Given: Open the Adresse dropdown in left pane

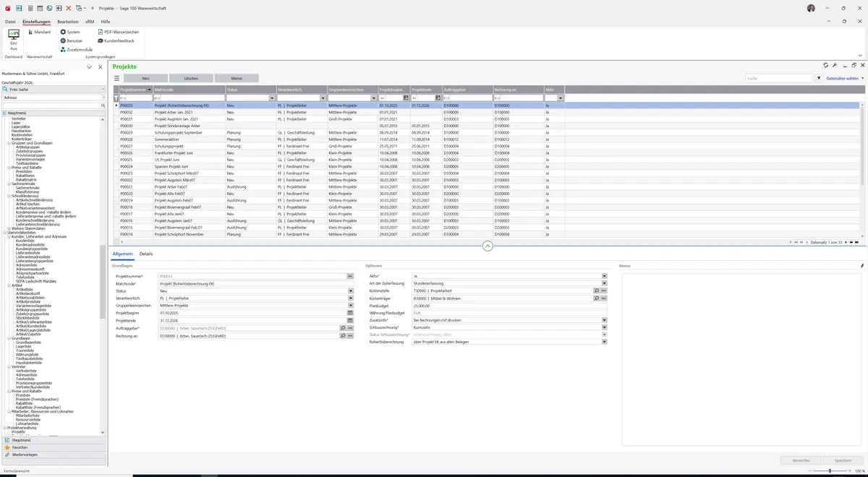Looking at the screenshot, I should tap(103, 98).
